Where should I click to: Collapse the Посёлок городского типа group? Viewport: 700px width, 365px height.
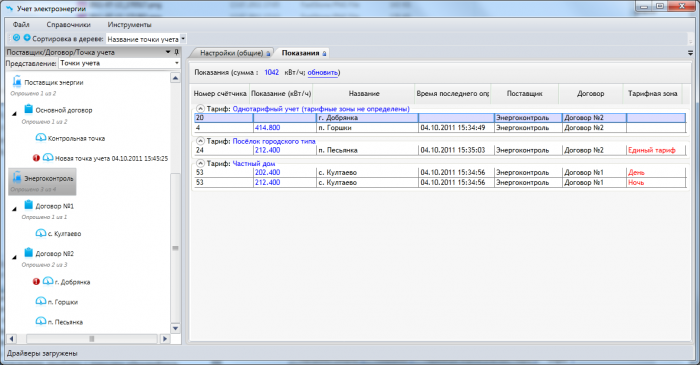200,141
